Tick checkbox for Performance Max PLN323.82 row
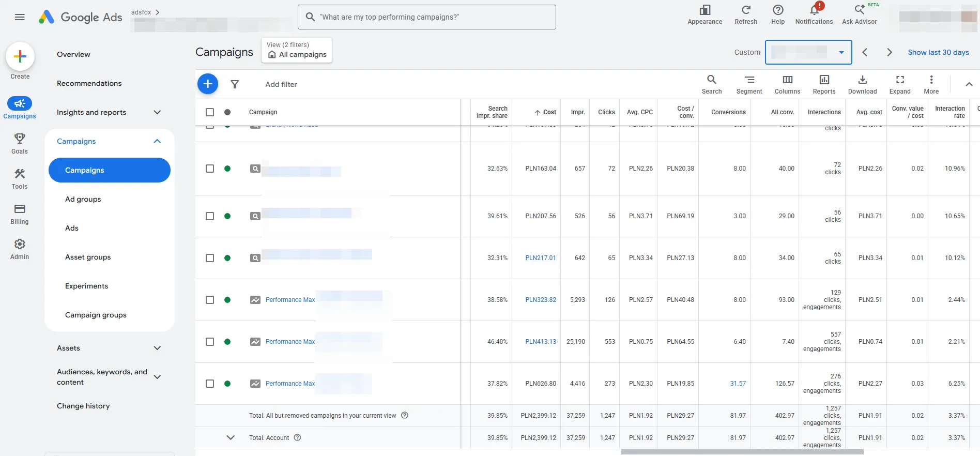This screenshot has height=456, width=980. (210, 300)
